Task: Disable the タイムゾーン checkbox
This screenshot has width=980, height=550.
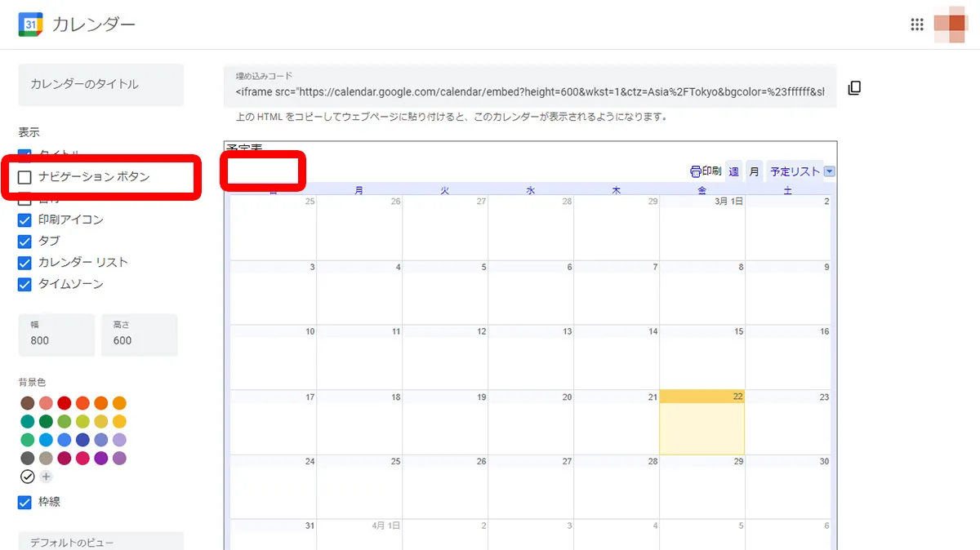Action: tap(25, 284)
